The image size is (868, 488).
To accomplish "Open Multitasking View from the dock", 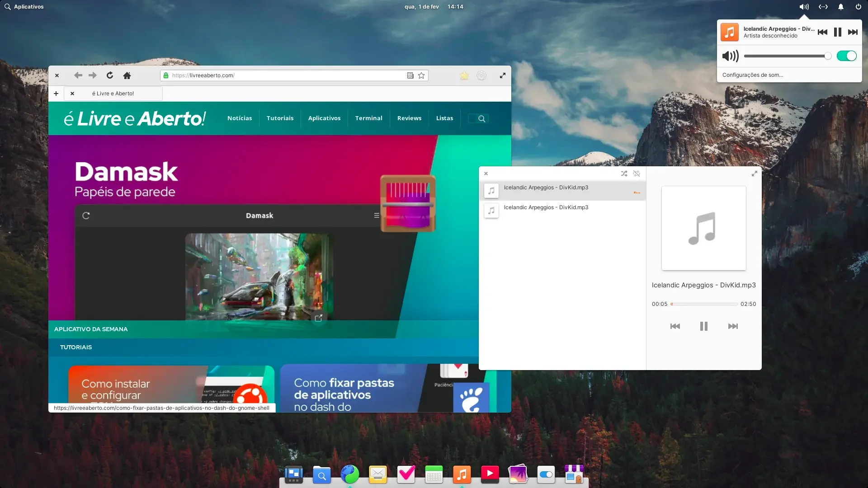I will [294, 474].
